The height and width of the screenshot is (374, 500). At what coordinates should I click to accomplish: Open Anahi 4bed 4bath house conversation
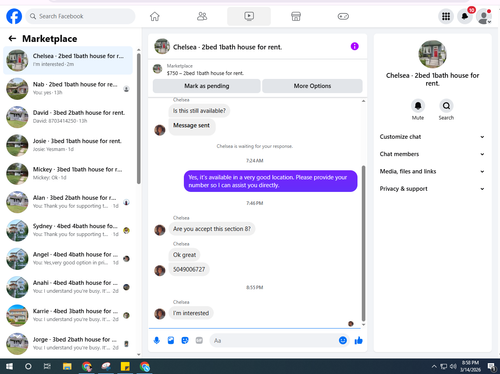[68, 287]
